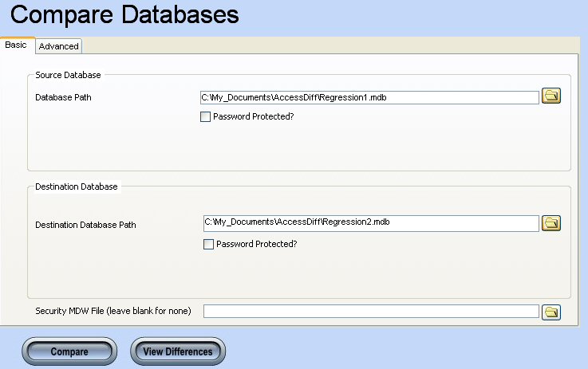Open folder browser for Source Database Path
This screenshot has height=369, width=588.
coord(551,96)
